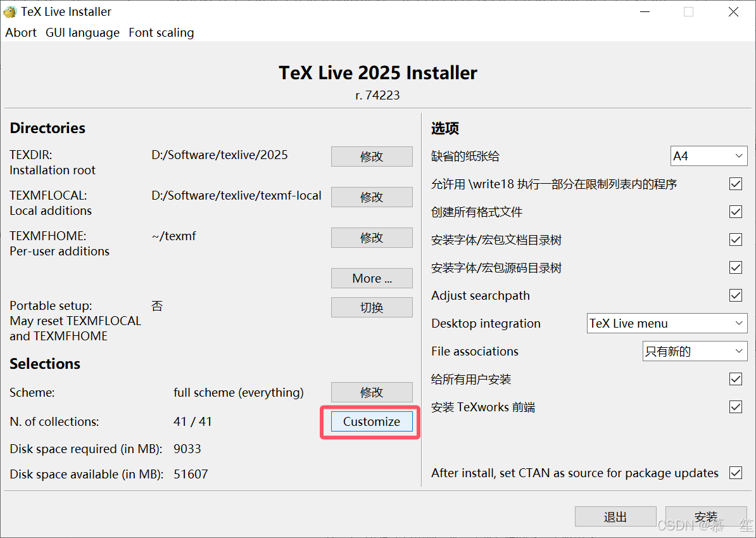Click the Customize collections button
The image size is (756, 538).
tap(372, 421)
